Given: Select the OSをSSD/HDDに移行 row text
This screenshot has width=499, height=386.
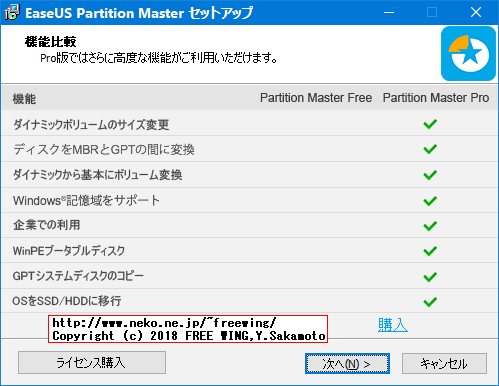Looking at the screenshot, I should click(67, 301).
